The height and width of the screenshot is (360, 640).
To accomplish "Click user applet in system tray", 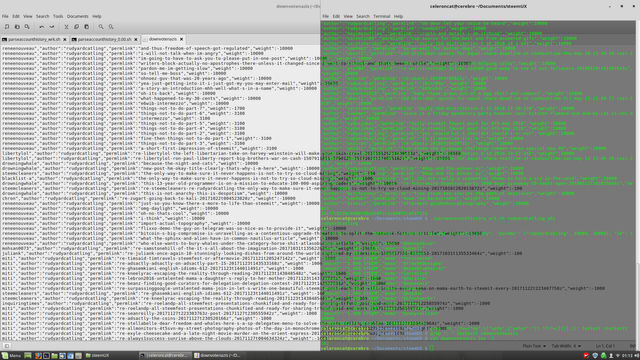I will 611,356.
